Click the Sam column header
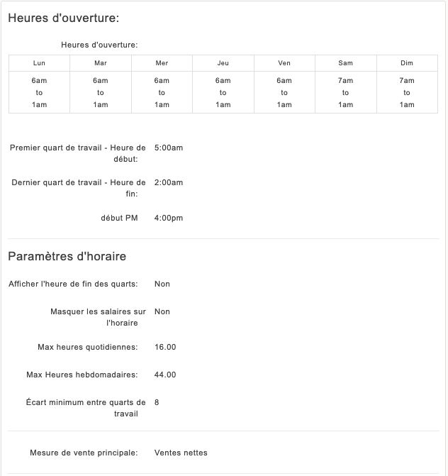Viewport: 448px width, 476px height. coord(345,63)
